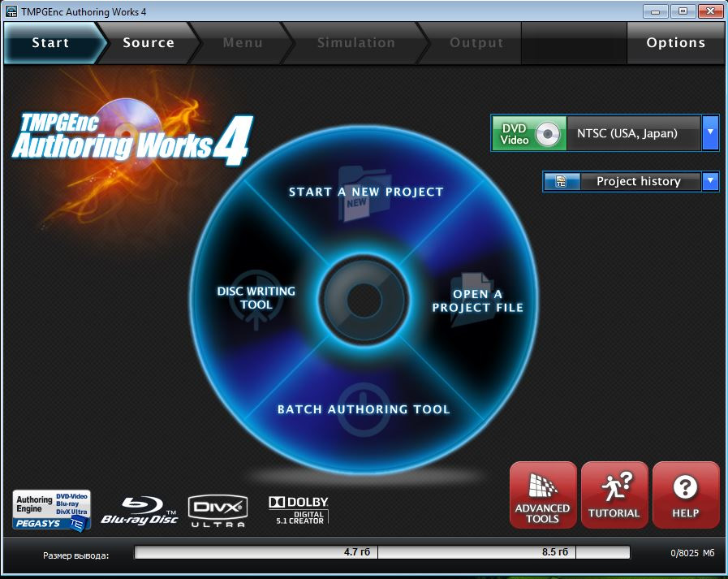Minimize the TMPGEnc window
Image resolution: width=728 pixels, height=579 pixels.
tap(656, 11)
